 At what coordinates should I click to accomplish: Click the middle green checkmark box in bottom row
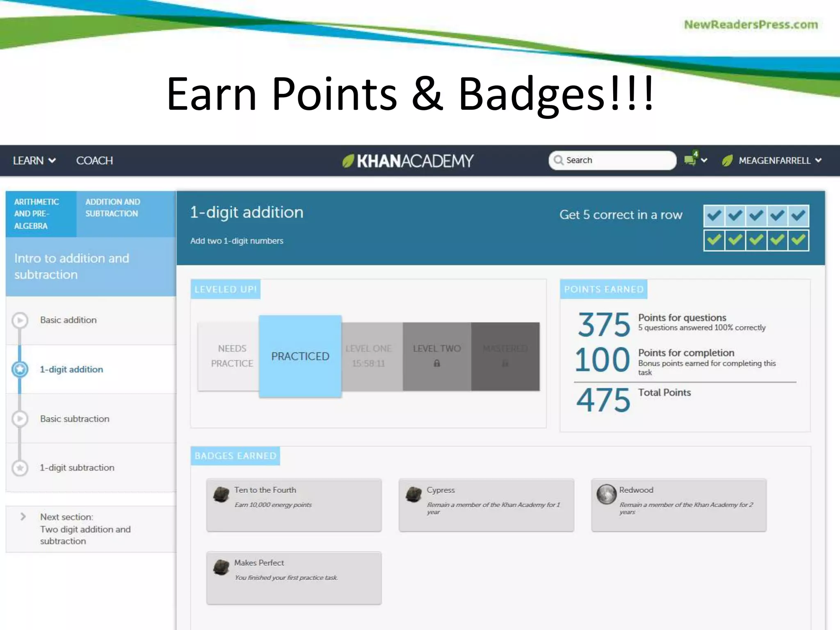tap(756, 240)
